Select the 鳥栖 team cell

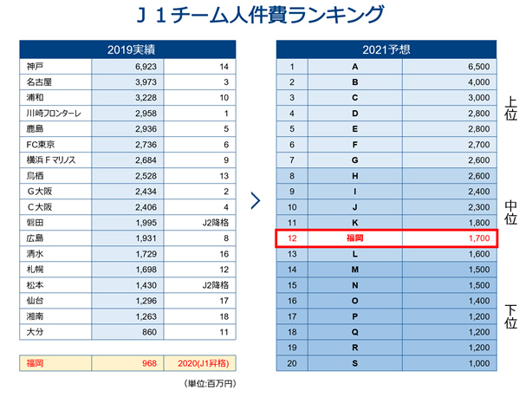point(55,176)
